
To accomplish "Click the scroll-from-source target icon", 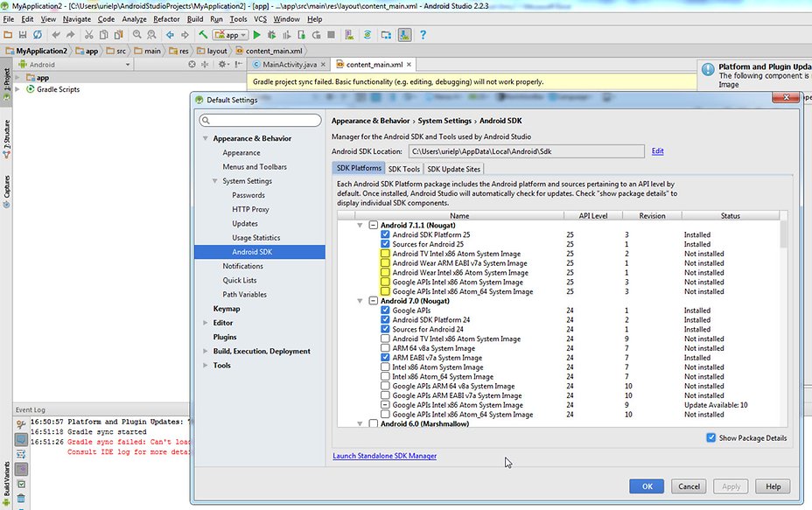I will (x=192, y=64).
